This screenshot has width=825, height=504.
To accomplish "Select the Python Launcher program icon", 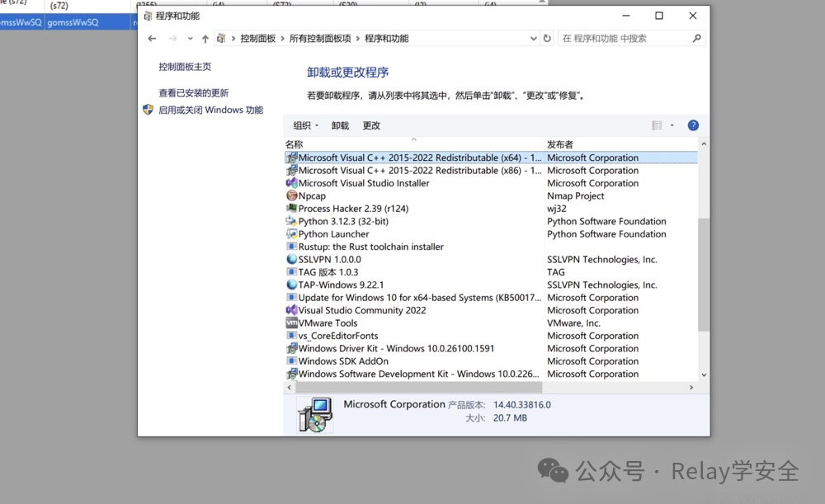I will tap(292, 233).
